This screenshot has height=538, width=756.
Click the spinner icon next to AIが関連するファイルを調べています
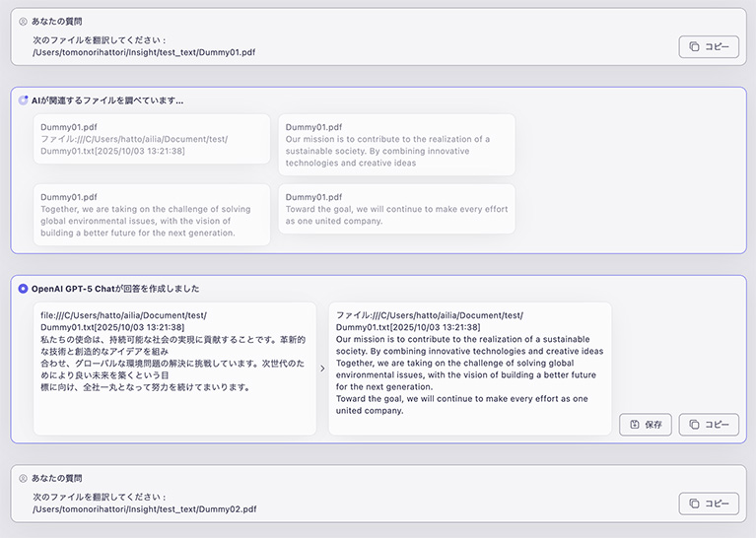pos(23,101)
